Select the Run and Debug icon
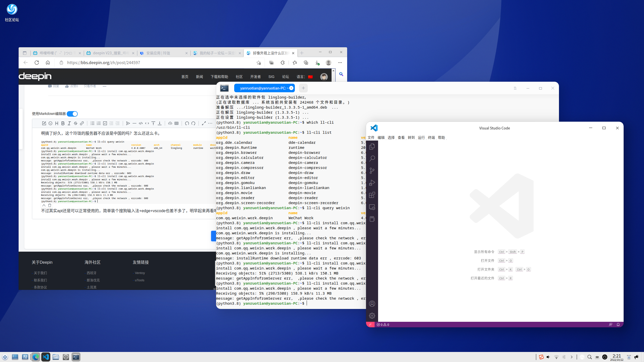Viewport: 644px width, 362px height. coord(372,183)
